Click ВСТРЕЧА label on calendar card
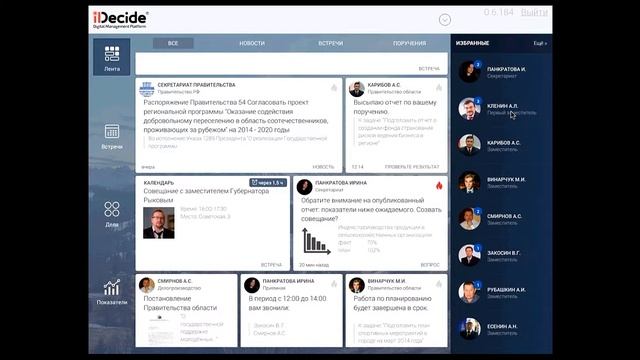 (271, 265)
